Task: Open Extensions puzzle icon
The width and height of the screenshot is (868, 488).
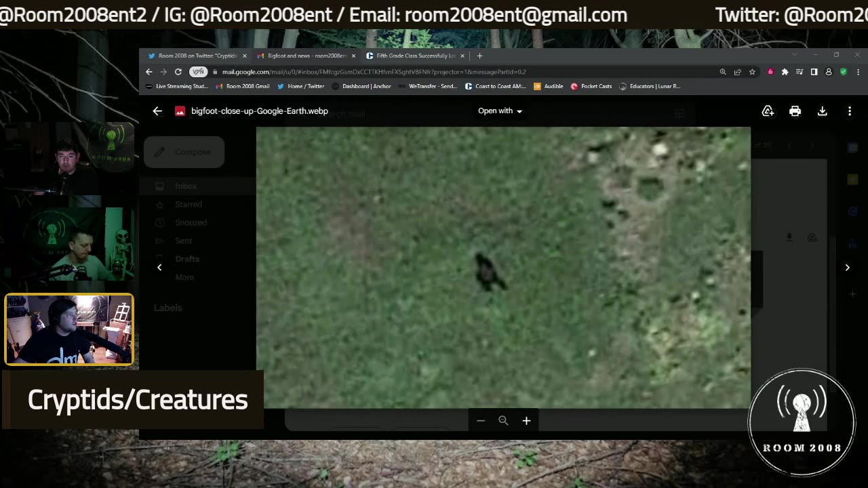Action: click(785, 72)
